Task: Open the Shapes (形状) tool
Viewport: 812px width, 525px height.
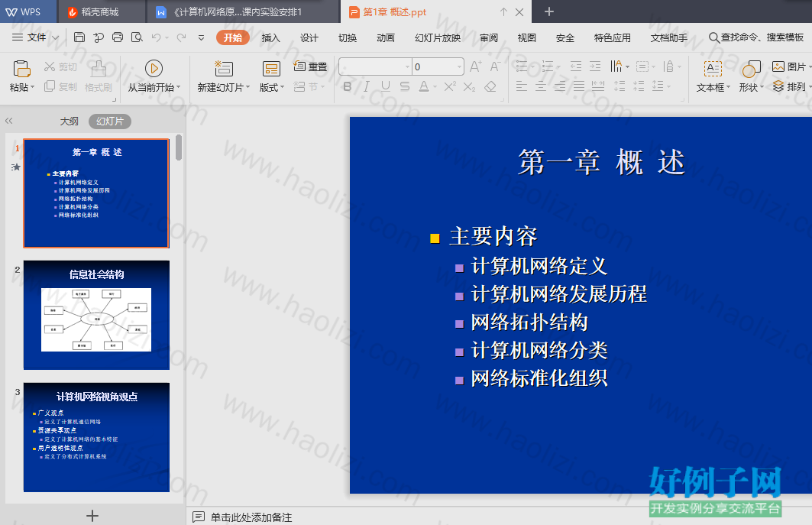Action: 751,69
